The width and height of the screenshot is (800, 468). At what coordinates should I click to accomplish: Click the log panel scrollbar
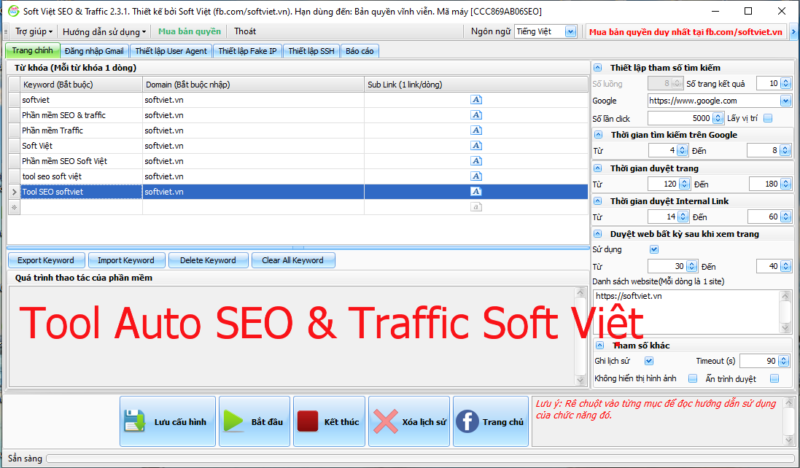point(580,336)
